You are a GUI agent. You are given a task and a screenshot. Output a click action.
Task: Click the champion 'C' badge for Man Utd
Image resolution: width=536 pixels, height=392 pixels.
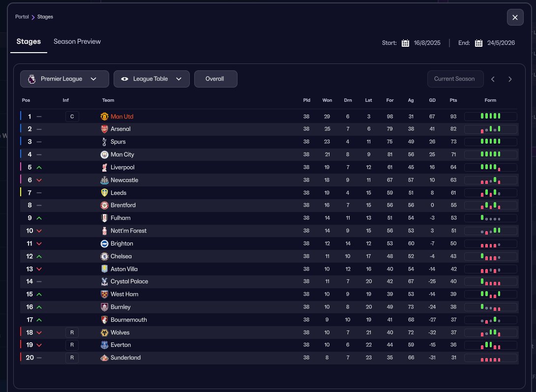(72, 117)
